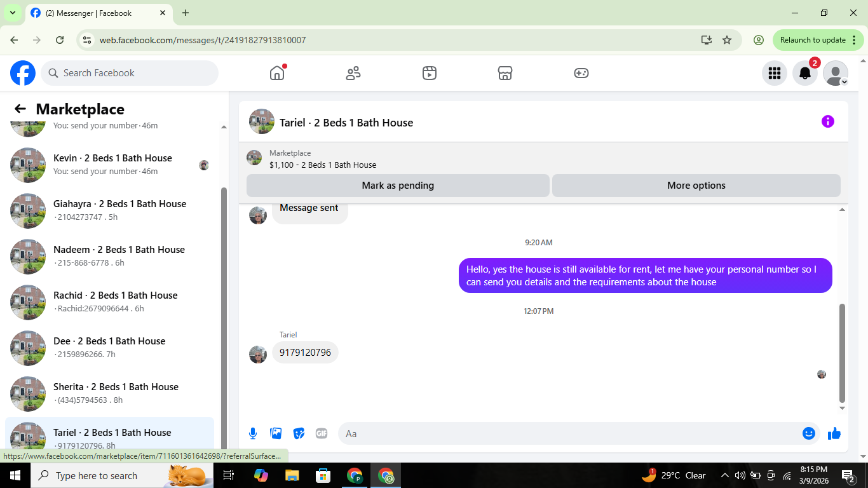
Task: Open Windows notification center
Action: click(x=848, y=475)
